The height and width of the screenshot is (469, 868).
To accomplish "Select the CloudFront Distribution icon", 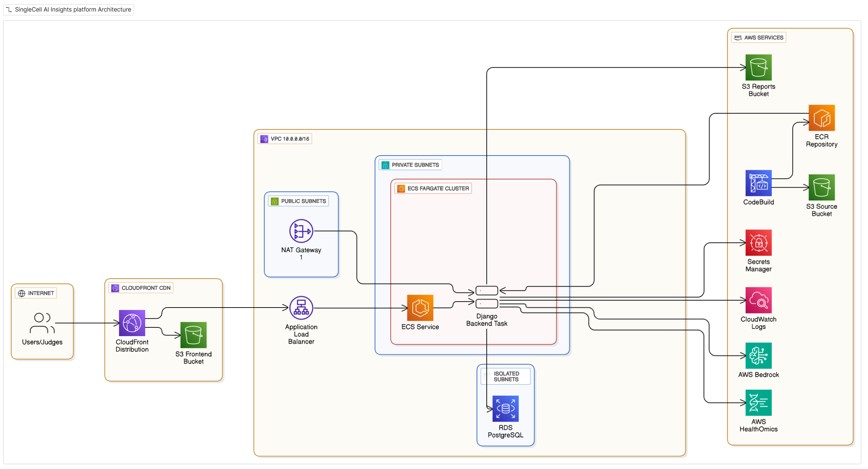I will [x=132, y=323].
